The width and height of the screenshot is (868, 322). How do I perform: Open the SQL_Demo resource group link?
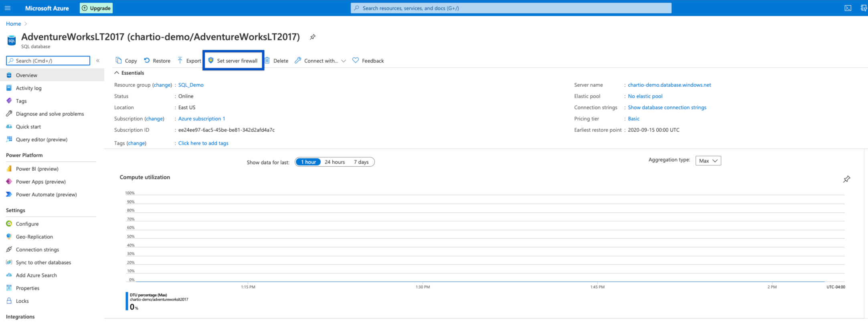[191, 85]
